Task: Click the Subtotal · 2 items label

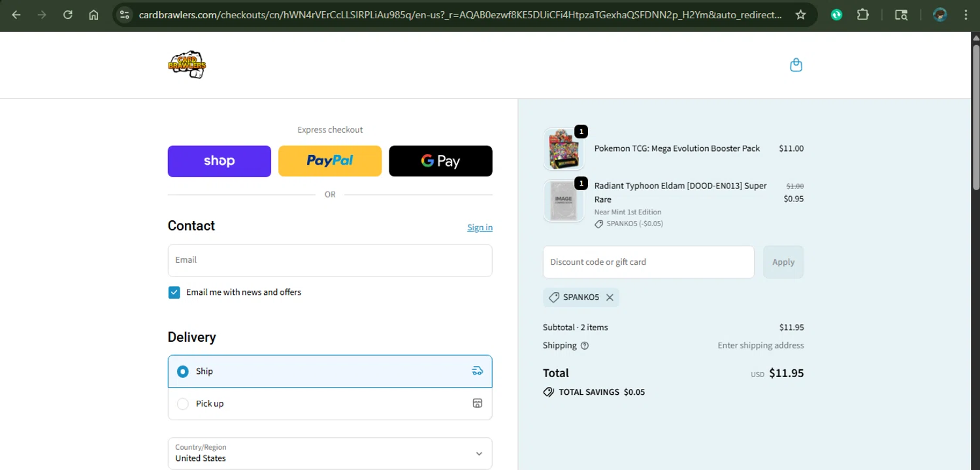Action: [575, 327]
